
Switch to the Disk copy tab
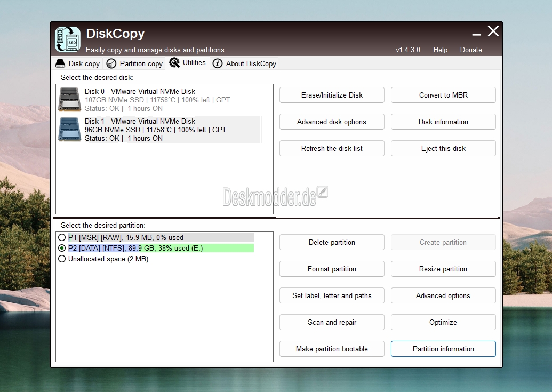pyautogui.click(x=78, y=63)
